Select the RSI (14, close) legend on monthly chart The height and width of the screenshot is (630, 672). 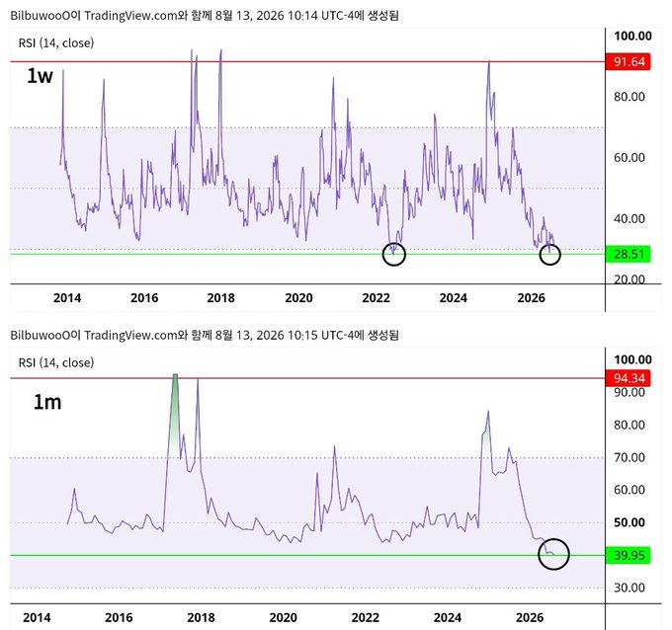[x=56, y=362]
